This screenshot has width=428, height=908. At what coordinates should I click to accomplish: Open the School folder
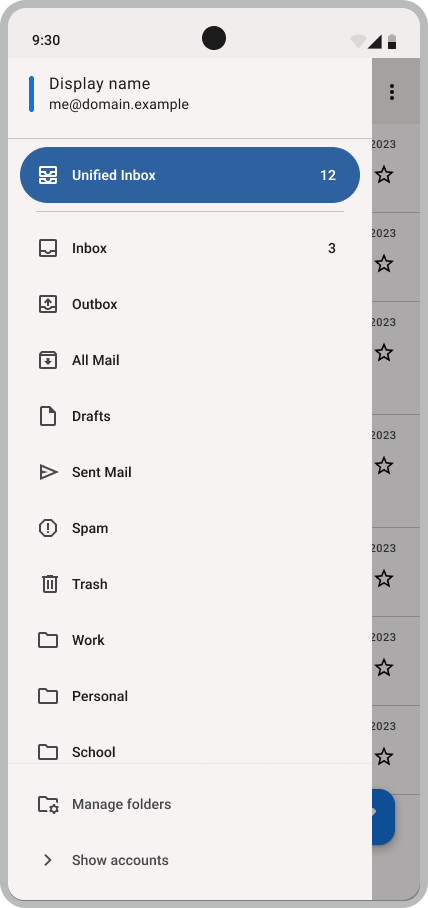coord(190,752)
